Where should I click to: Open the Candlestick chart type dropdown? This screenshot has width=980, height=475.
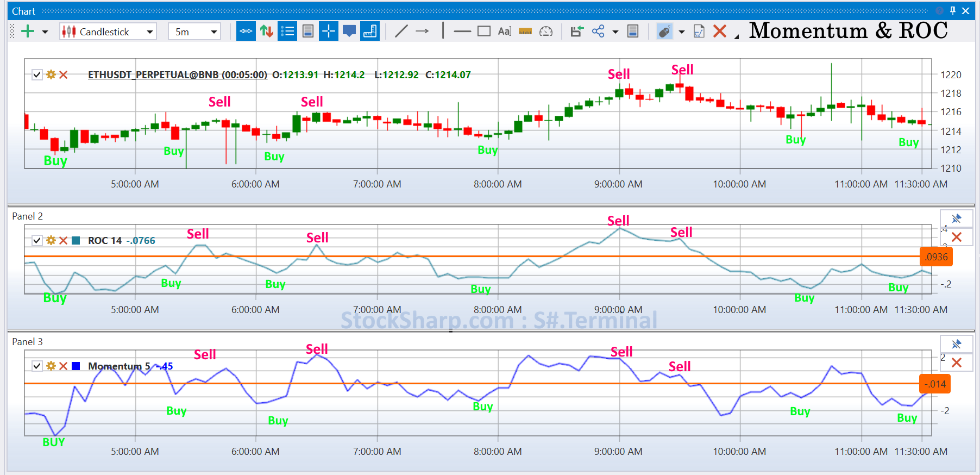[x=108, y=32]
